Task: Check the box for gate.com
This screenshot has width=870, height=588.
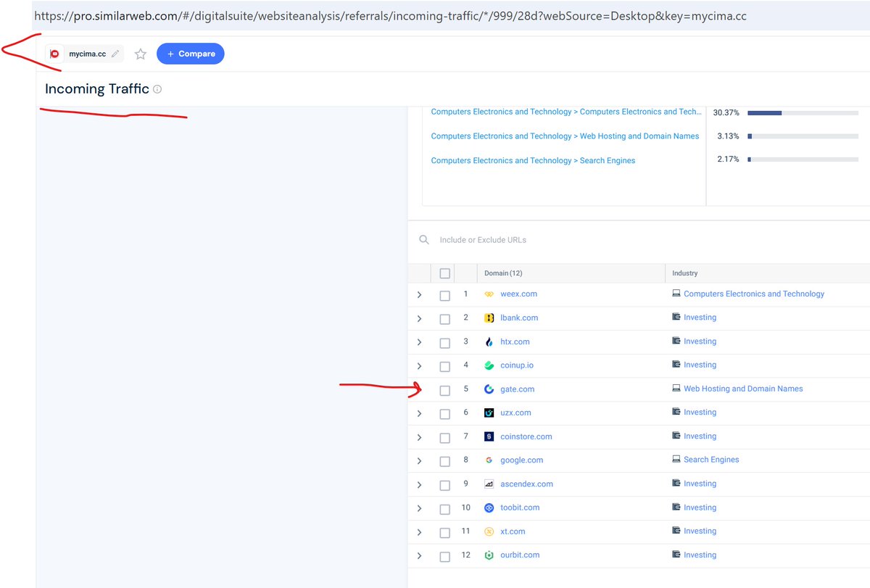Action: pos(445,391)
